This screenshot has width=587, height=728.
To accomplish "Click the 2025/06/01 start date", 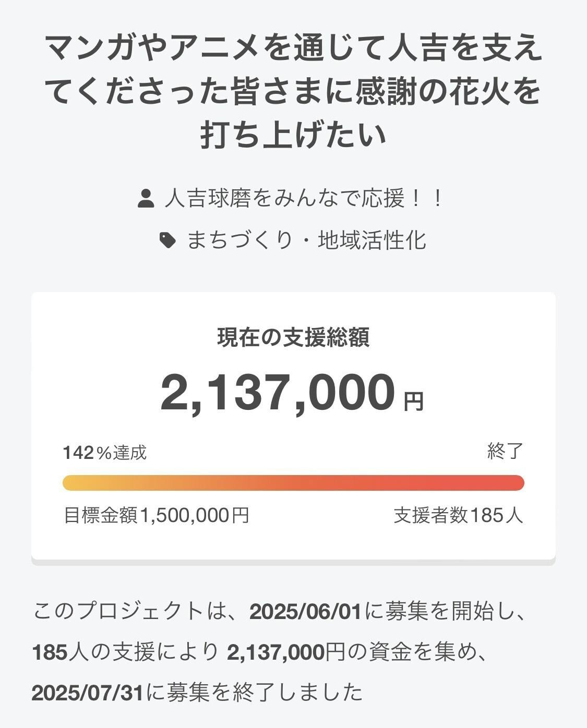I will pos(305,611).
